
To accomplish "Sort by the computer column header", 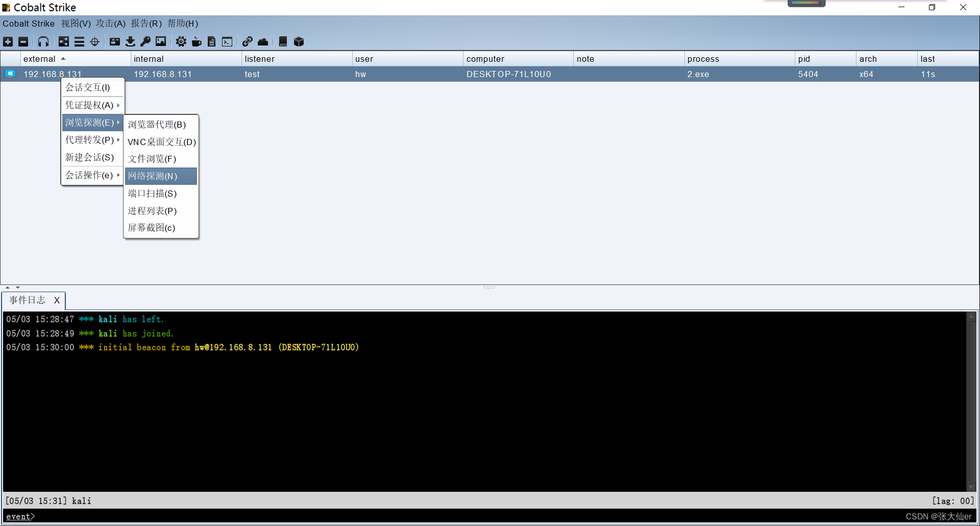I will (518, 59).
